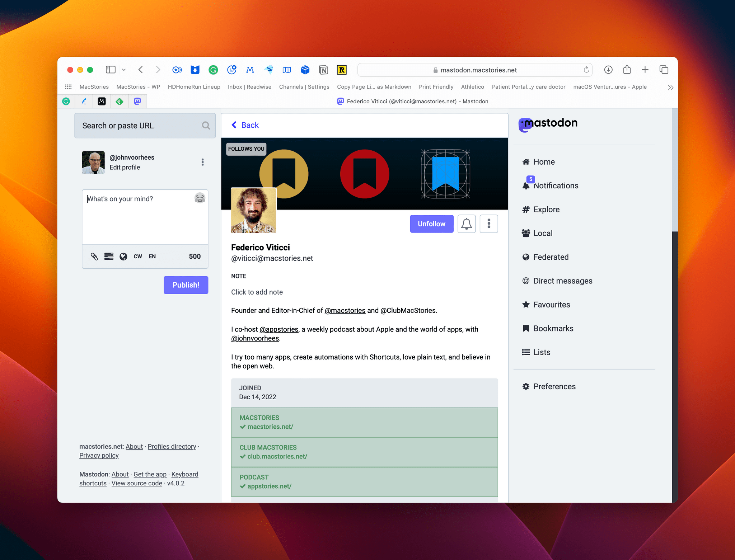Click the 1Password extension icon
The width and height of the screenshot is (735, 560).
(x=177, y=70)
